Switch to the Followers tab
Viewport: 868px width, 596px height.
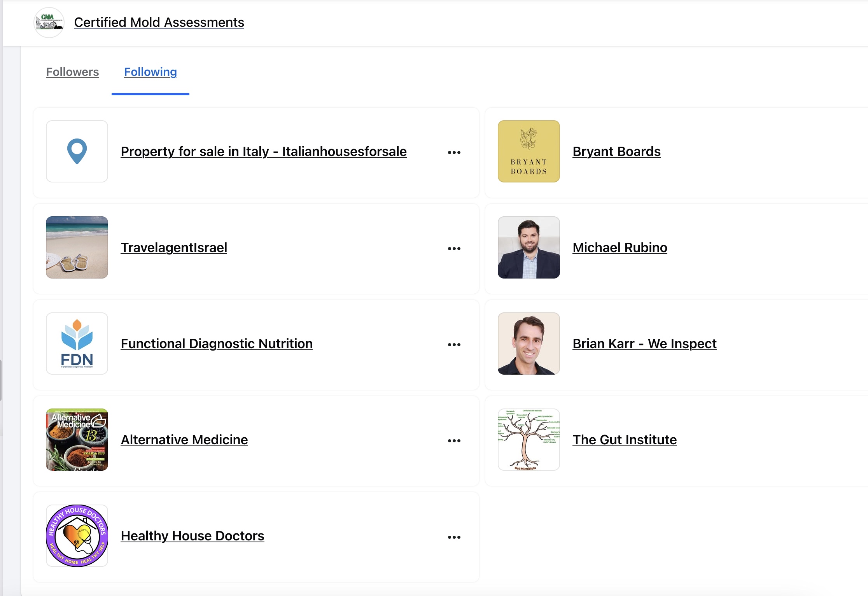72,72
